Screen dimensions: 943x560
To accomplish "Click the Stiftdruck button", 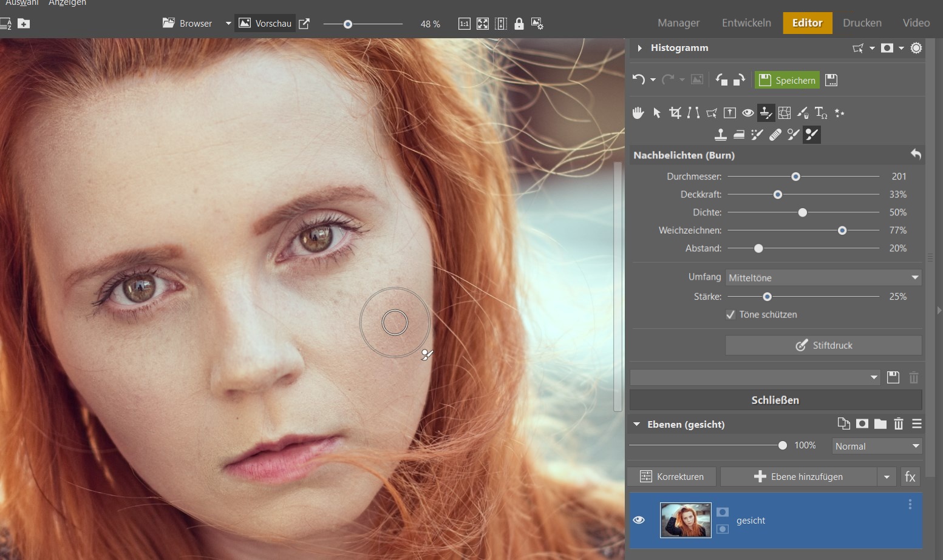I will (824, 345).
